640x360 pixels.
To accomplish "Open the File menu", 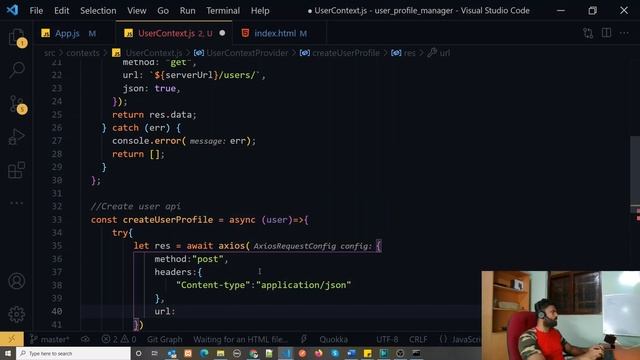I will [x=36, y=11].
